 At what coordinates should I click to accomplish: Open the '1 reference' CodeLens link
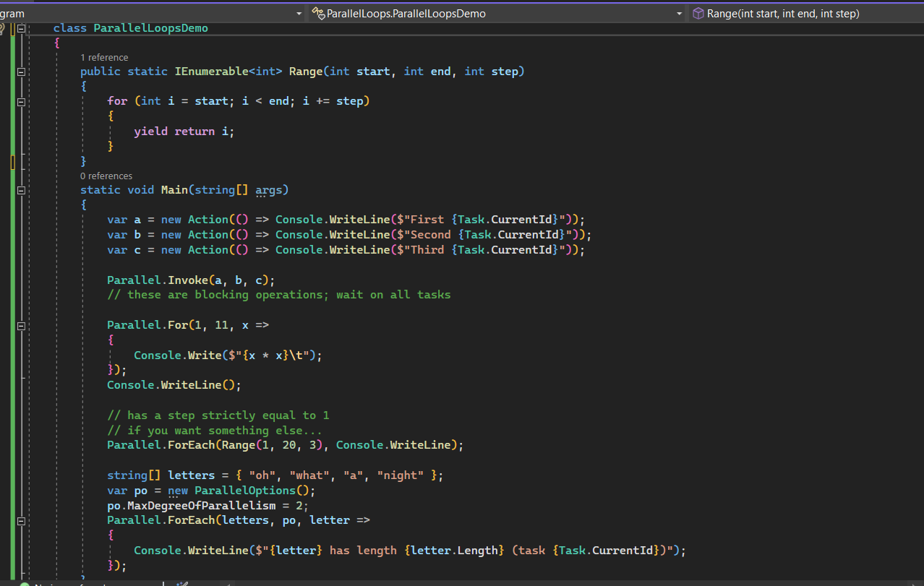tap(104, 57)
